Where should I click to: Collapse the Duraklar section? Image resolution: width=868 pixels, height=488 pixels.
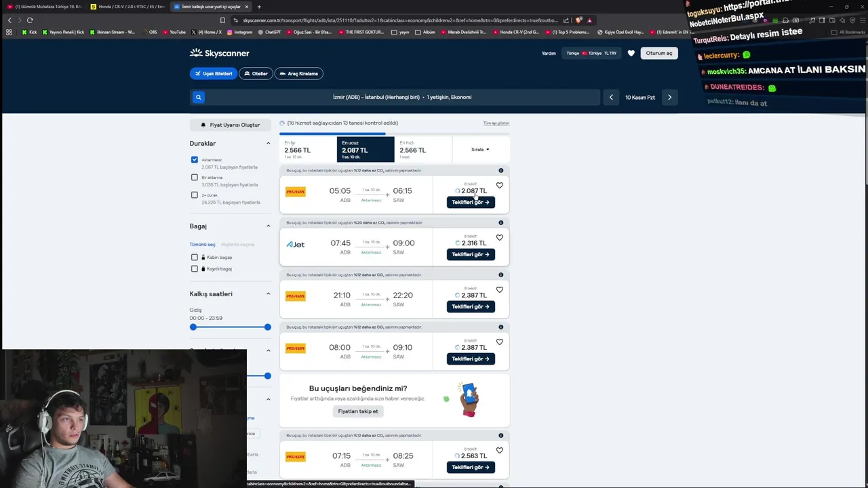click(x=268, y=144)
